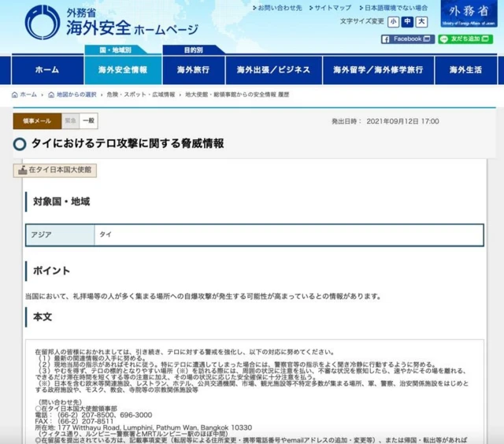Click 危険・スポット・広域情報 breadcrumb
This screenshot has height=444, width=504.
tap(141, 94)
